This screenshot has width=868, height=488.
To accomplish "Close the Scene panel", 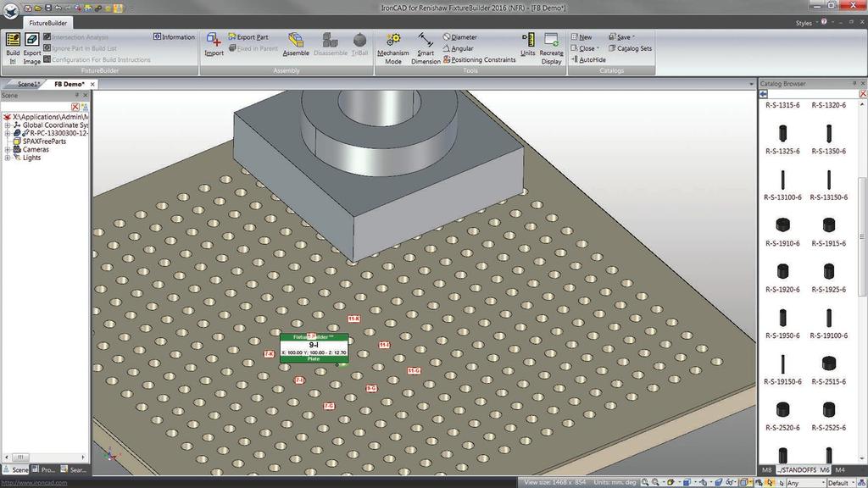I will coord(86,95).
